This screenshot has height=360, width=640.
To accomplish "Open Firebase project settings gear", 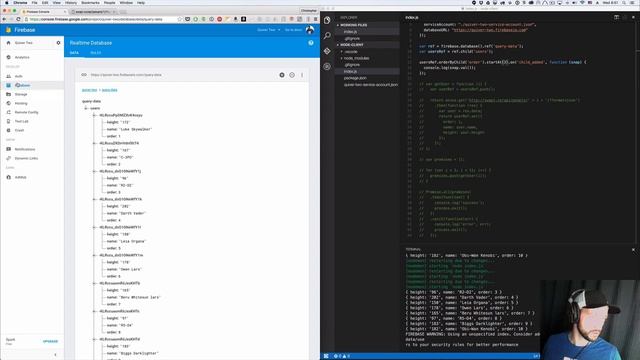I will click(x=58, y=42).
